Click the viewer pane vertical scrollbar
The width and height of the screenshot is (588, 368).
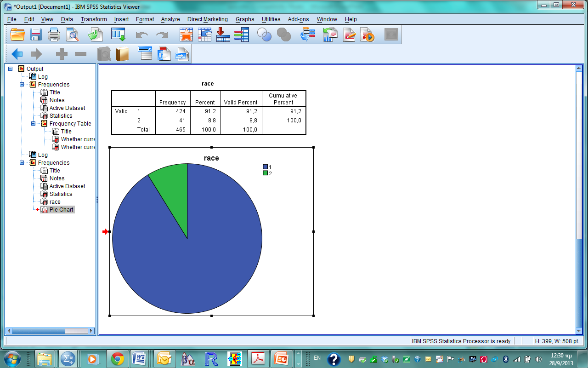[579, 199]
